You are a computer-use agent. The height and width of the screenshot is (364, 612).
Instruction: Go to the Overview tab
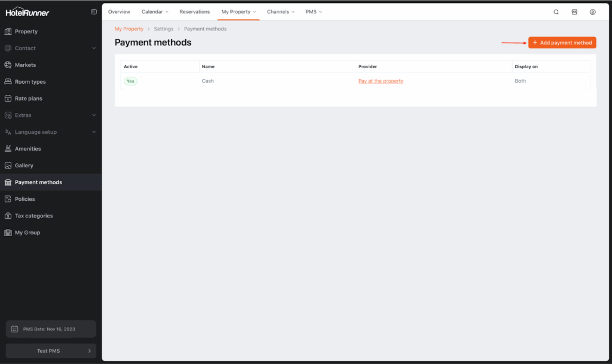coord(119,12)
